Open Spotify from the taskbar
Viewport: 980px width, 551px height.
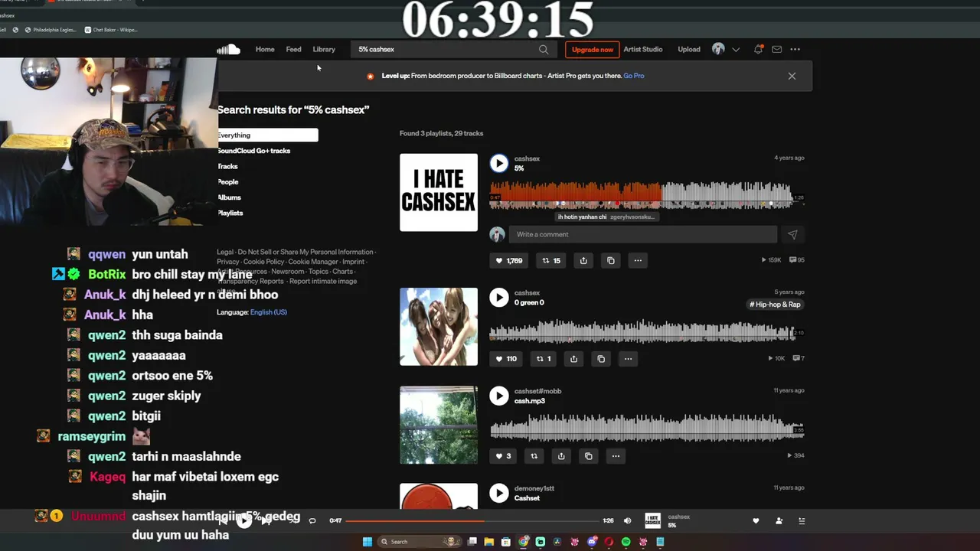[x=626, y=542]
